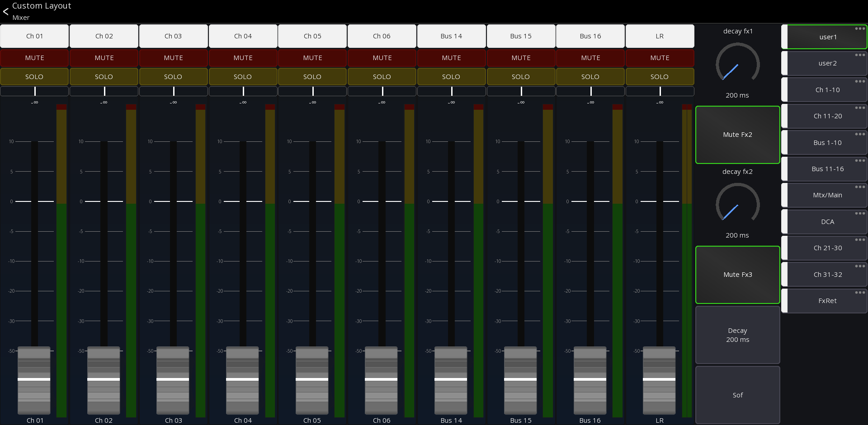Open the Ch 01 channel header button
Image resolution: width=868 pixels, height=425 pixels.
(34, 36)
